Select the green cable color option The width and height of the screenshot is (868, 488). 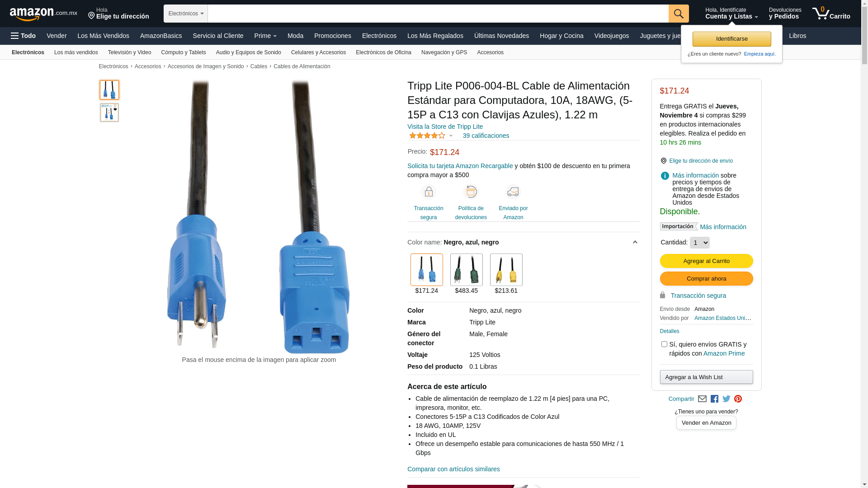point(467,270)
